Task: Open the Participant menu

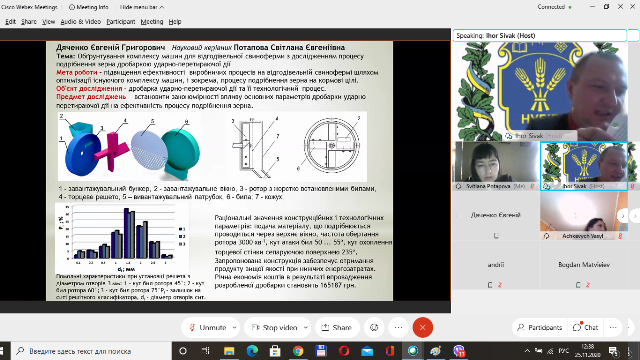Action: point(120,22)
